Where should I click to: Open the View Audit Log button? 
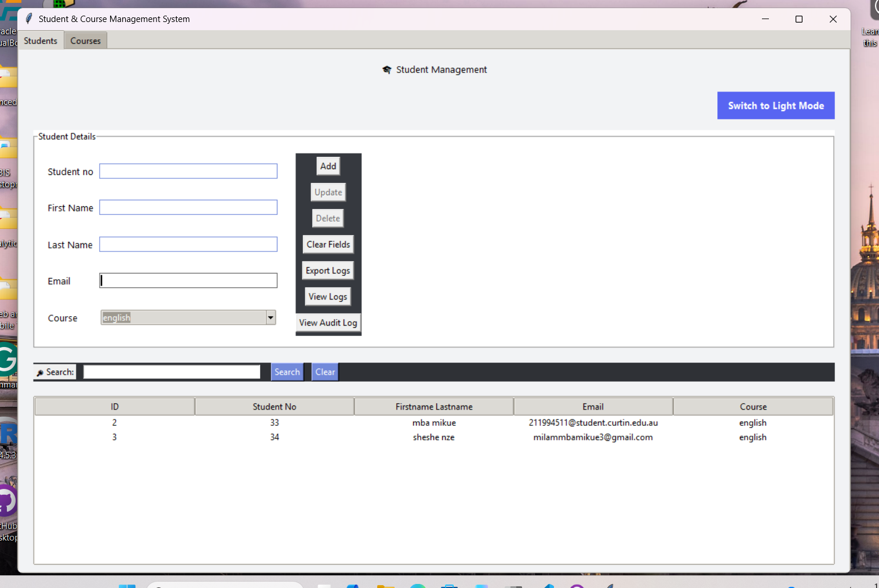coord(328,323)
